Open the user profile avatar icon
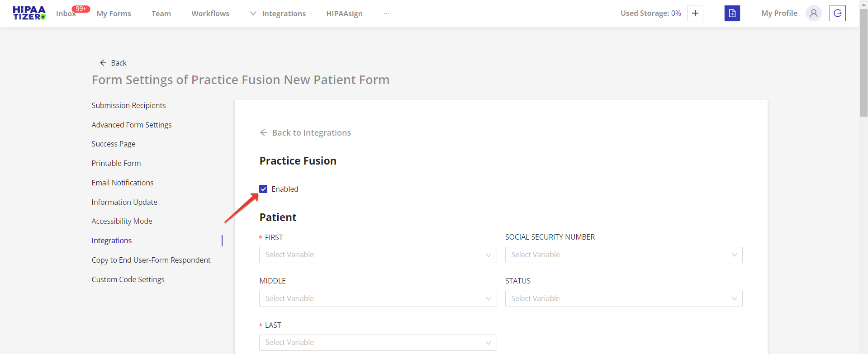Viewport: 868px width, 354px height. click(x=813, y=13)
